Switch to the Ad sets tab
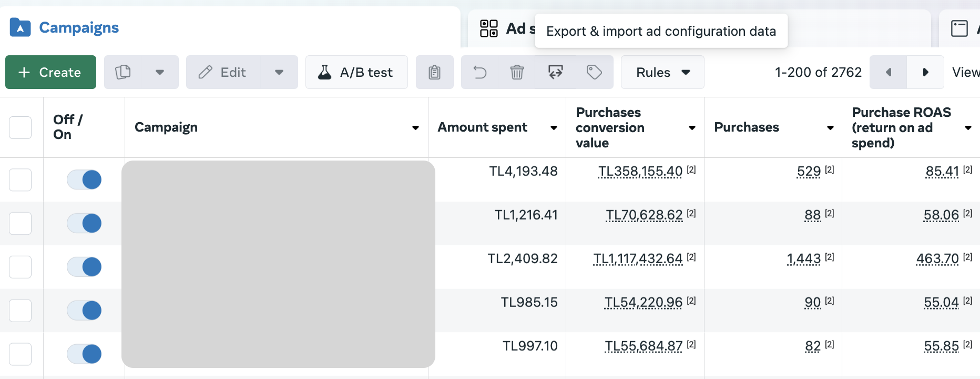The width and height of the screenshot is (980, 379). click(x=507, y=28)
